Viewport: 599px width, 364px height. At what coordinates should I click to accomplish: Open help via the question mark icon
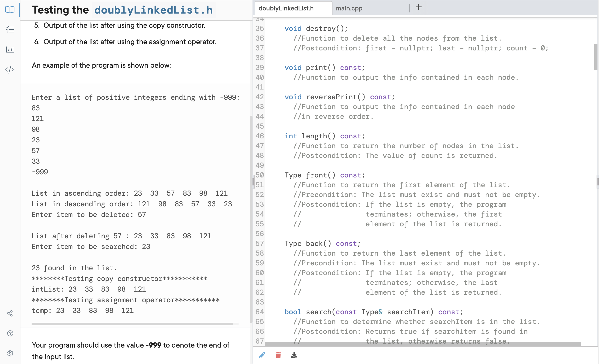coord(10,333)
